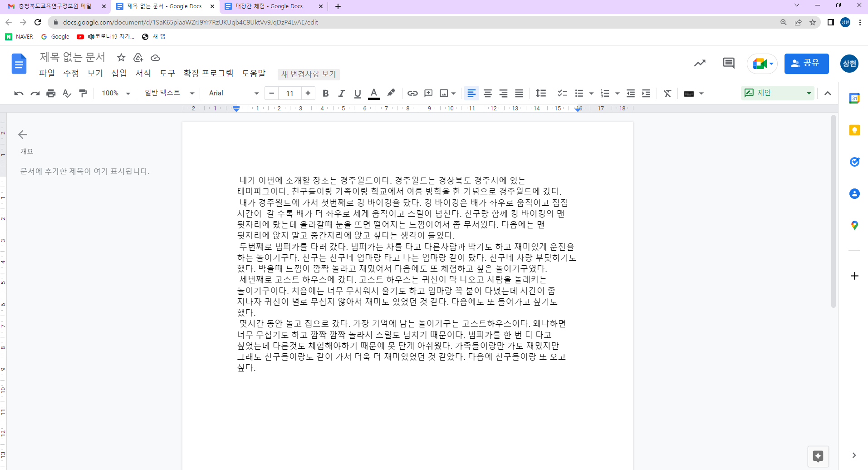The image size is (868, 470).
Task: Expand the side panel arrow at the bottom right
Action: coord(854,455)
